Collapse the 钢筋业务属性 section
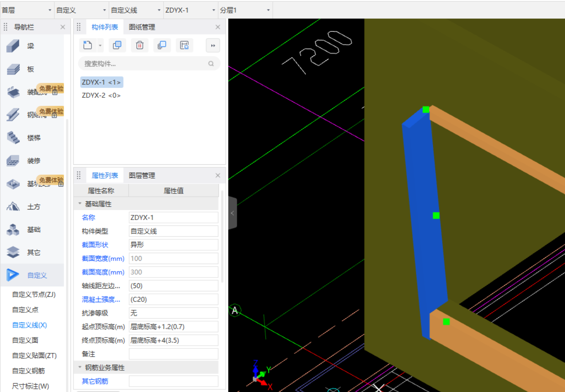Screen dimensions: 565x392 (x=80, y=367)
